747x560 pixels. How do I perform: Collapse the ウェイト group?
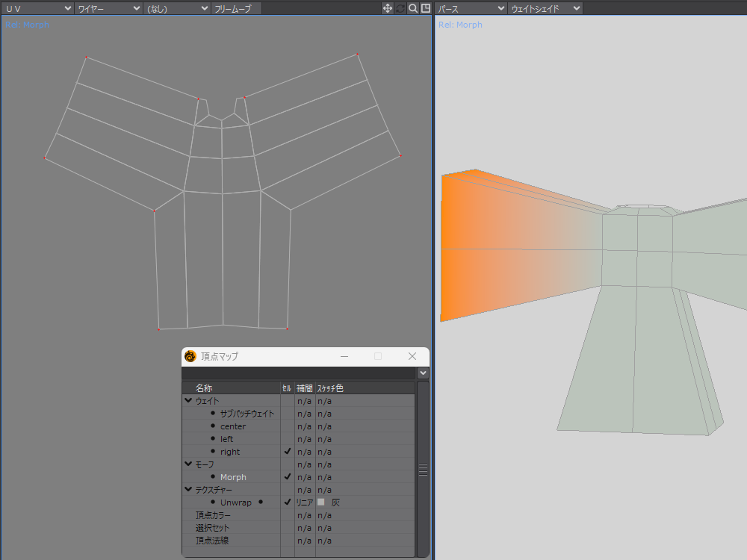(188, 401)
